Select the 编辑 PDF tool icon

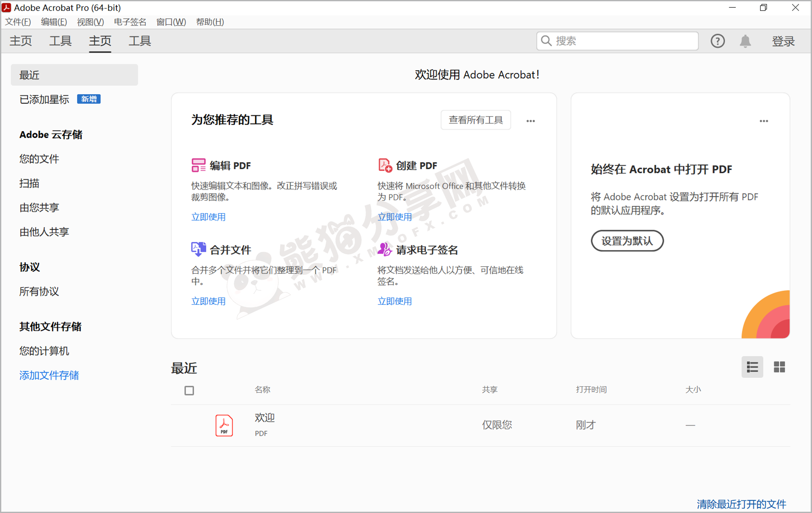click(x=198, y=165)
